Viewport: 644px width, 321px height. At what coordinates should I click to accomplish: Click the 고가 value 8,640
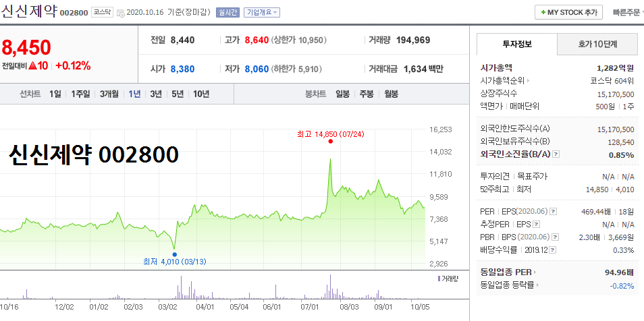pyautogui.click(x=257, y=40)
